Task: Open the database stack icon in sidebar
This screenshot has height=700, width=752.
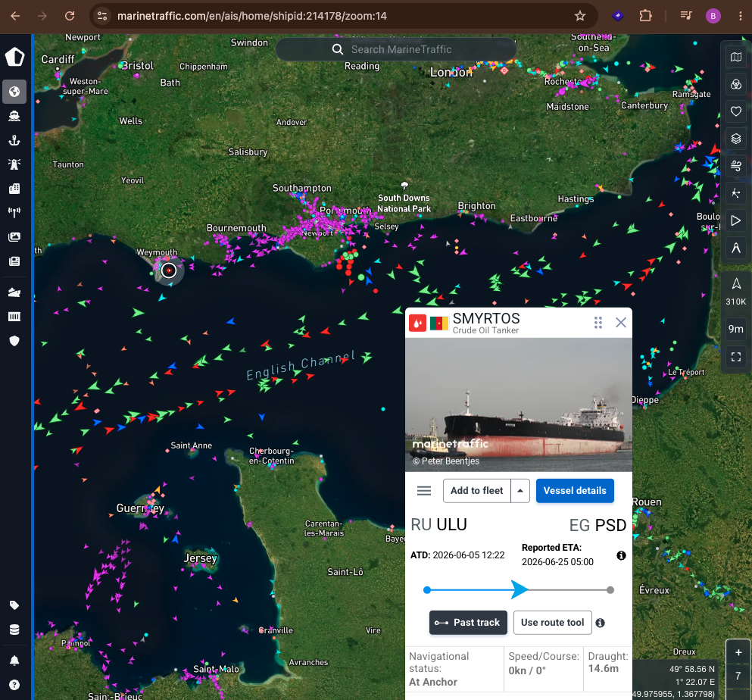Action: pyautogui.click(x=14, y=630)
